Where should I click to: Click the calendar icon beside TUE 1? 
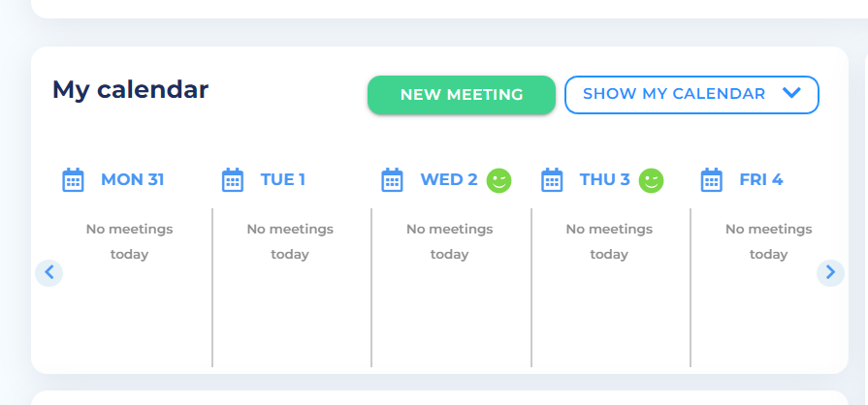[x=233, y=180]
